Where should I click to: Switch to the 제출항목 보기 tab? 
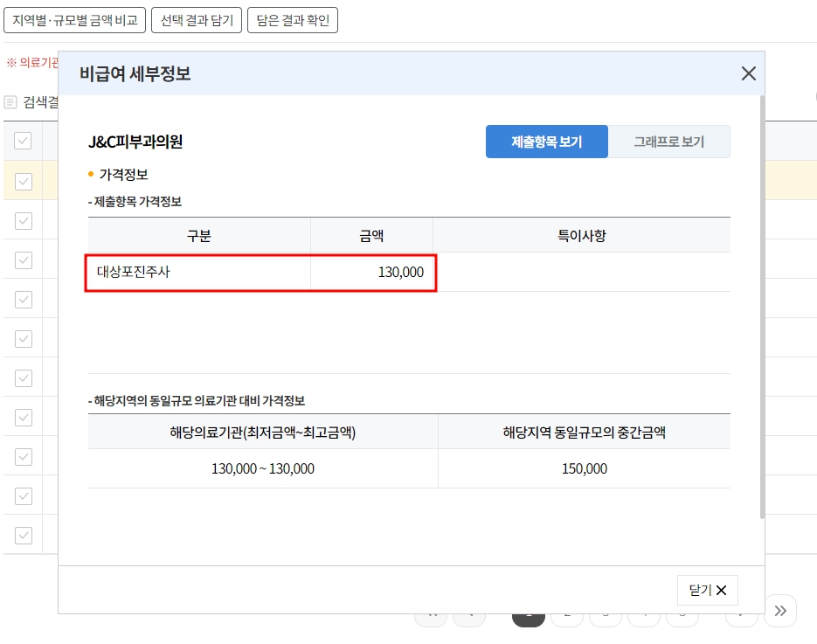546,141
